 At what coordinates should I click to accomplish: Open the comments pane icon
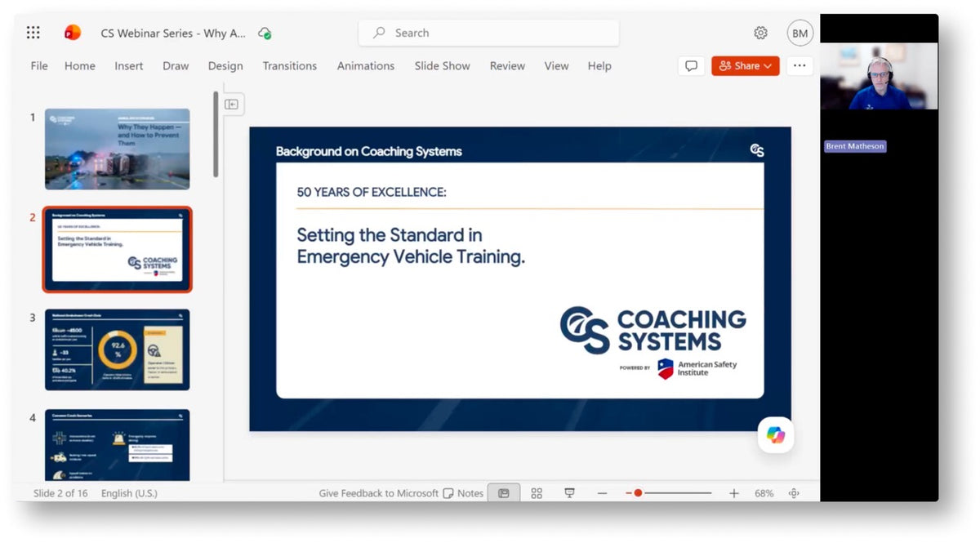[x=691, y=66]
